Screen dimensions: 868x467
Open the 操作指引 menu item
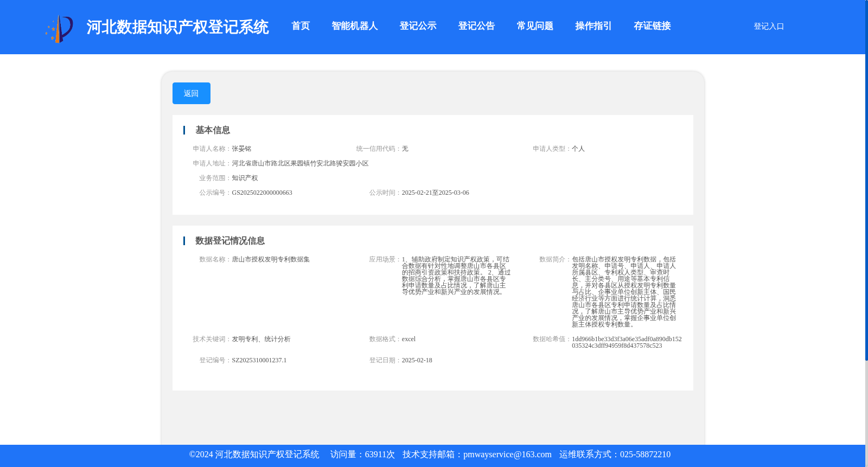point(593,26)
